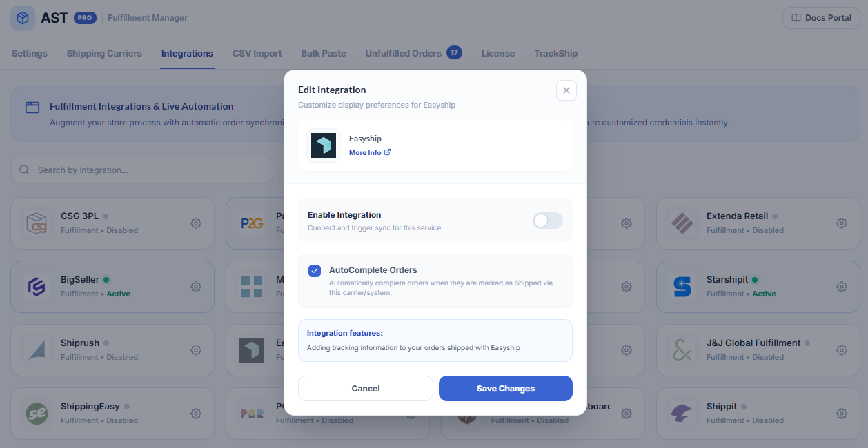Click the Easyship logo in the dialog
This screenshot has height=448, width=868.
(x=324, y=145)
